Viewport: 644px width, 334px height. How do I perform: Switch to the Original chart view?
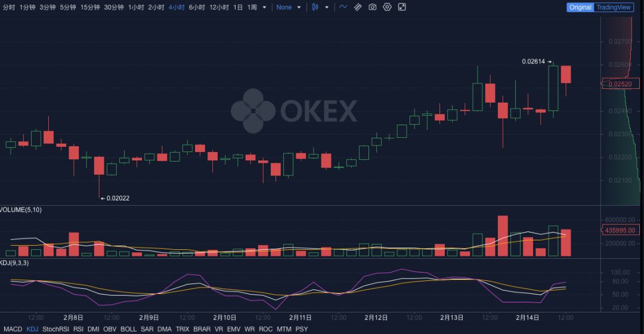click(x=580, y=7)
